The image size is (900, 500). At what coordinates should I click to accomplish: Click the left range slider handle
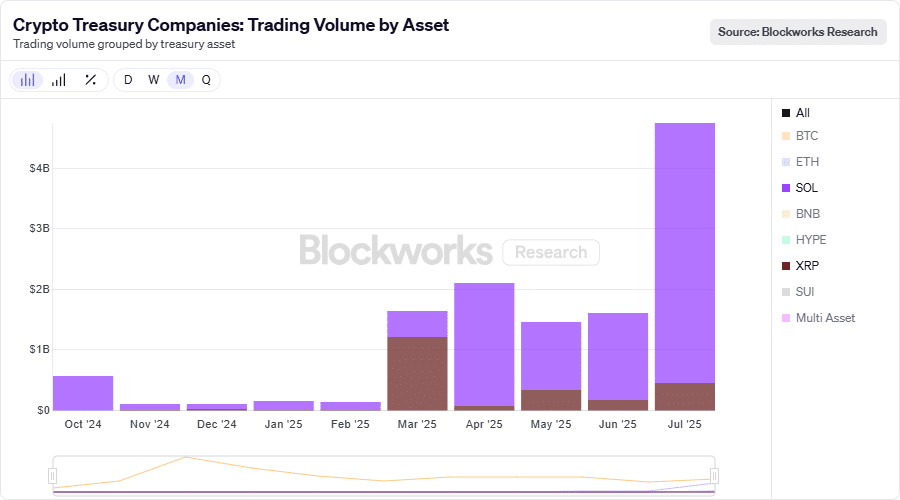(53, 475)
